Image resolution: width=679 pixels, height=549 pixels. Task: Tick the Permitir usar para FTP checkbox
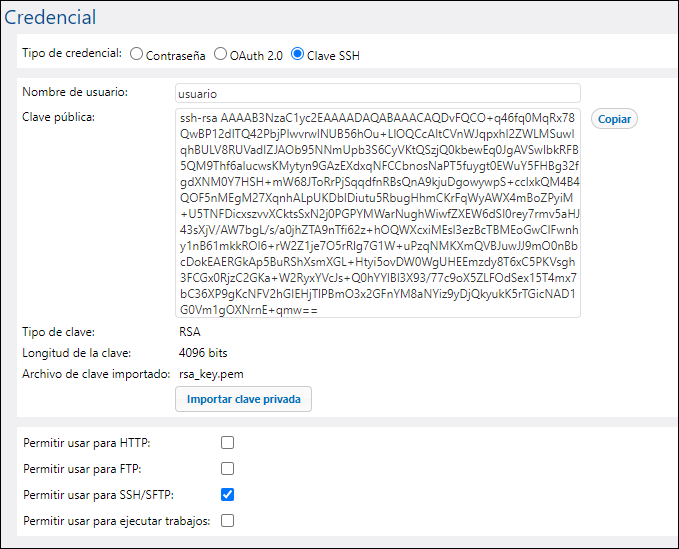click(x=228, y=468)
